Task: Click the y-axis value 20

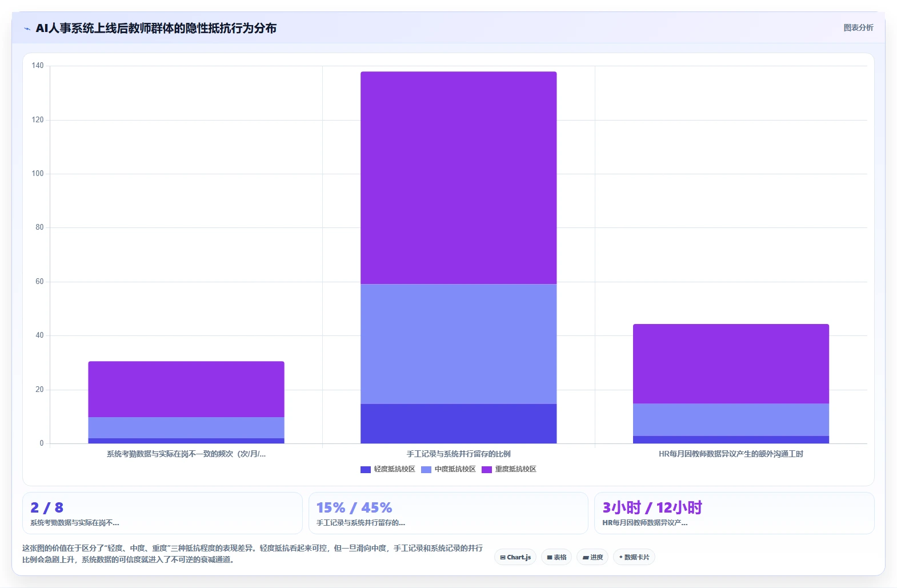Action: pyautogui.click(x=39, y=390)
